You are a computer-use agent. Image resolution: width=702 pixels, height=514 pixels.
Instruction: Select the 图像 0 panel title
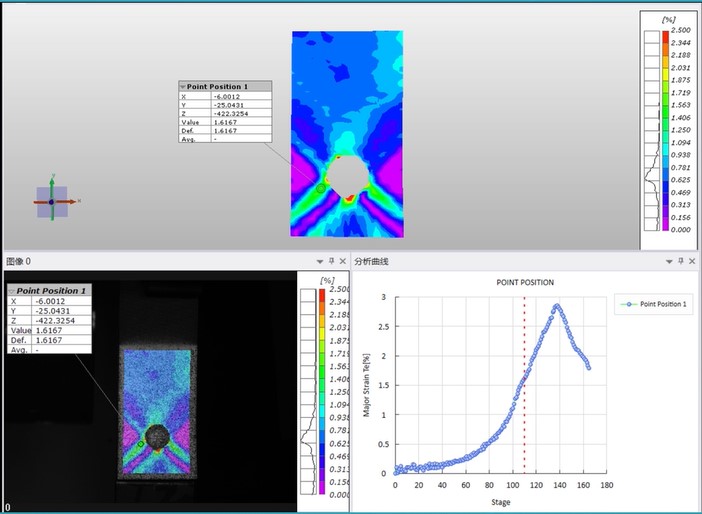20,261
